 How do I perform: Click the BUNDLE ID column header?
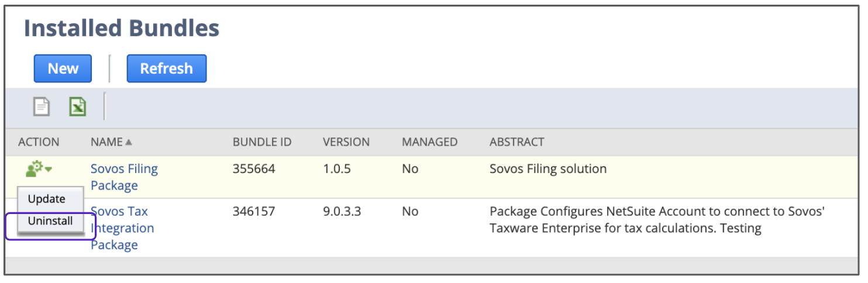[262, 142]
